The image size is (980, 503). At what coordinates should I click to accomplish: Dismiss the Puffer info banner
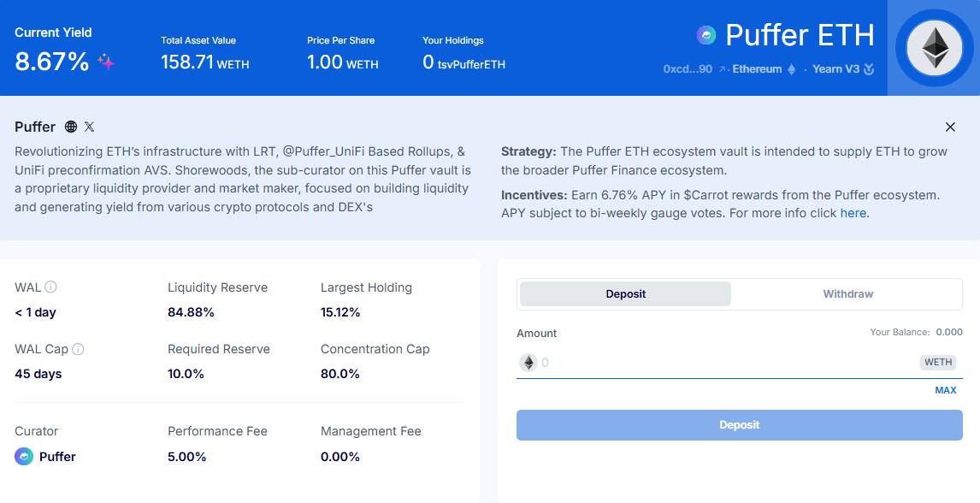click(950, 127)
